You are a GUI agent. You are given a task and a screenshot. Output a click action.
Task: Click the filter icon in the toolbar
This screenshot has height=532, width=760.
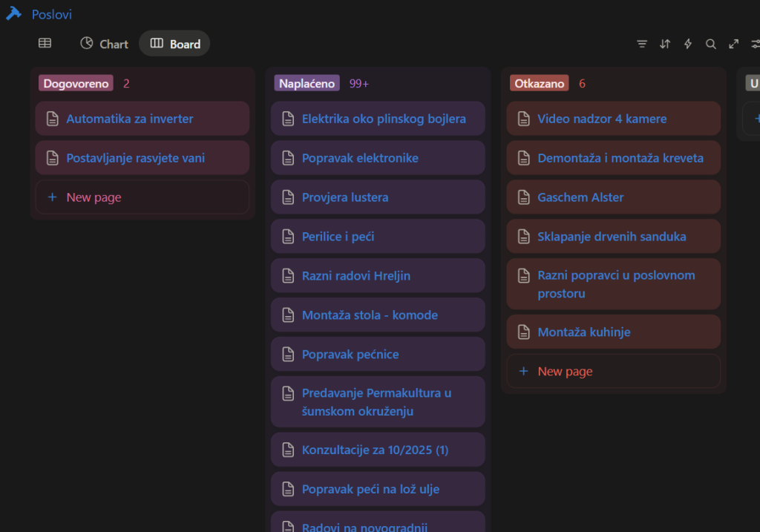[642, 44]
